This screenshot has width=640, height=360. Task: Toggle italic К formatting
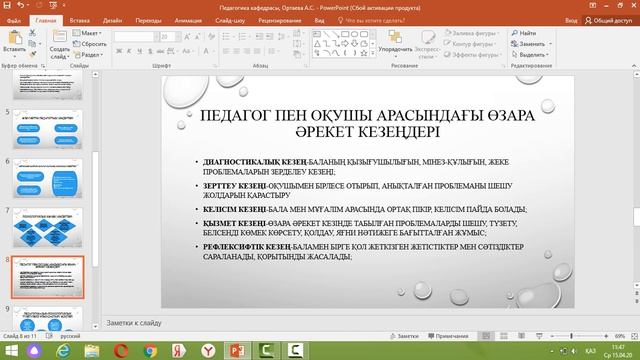[x=129, y=51]
